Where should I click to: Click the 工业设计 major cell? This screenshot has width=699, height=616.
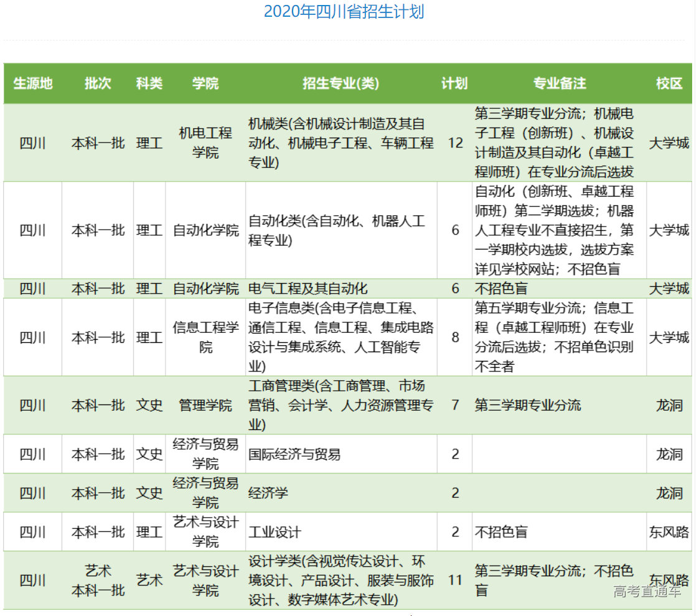[x=274, y=533]
